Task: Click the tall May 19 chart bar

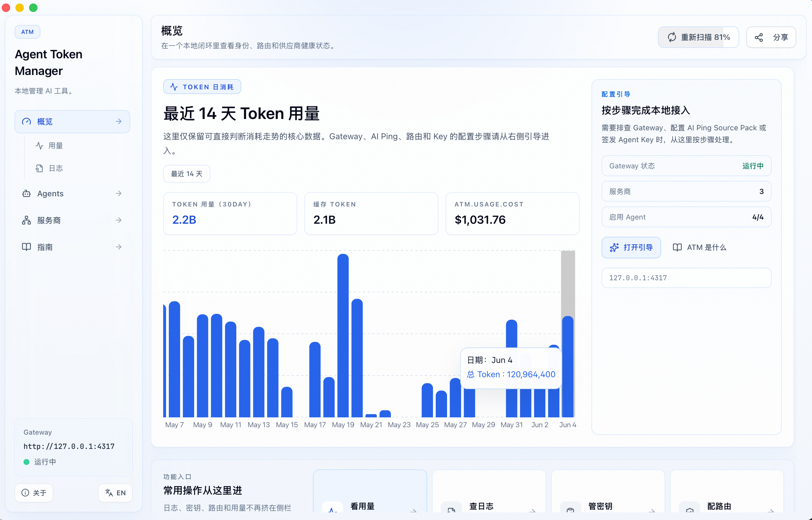Action: [x=343, y=335]
